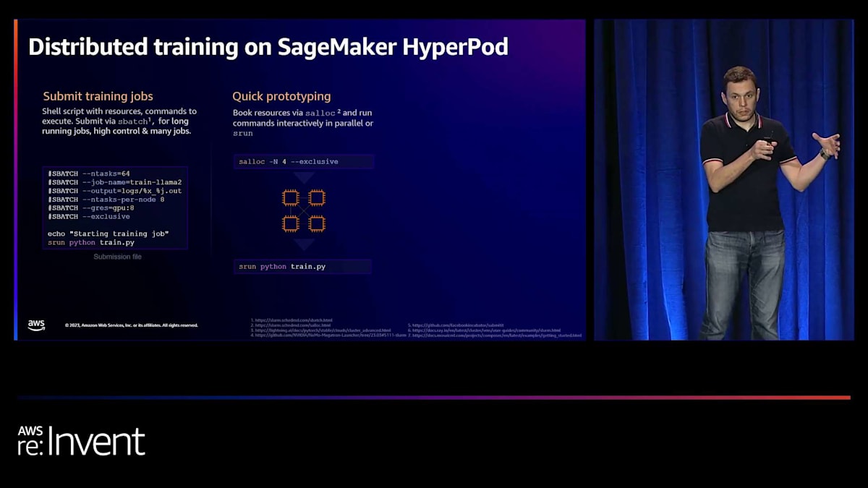
Task: Click the arrow below the salloc command box
Action: pos(304,177)
